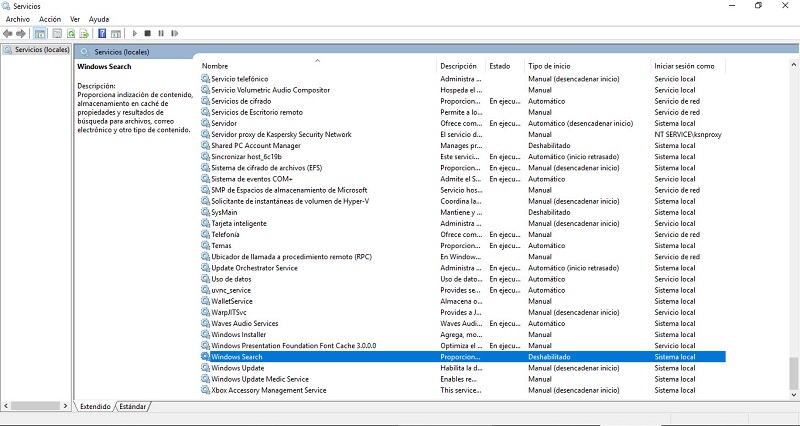Click the services list scrollbar down arrow
This screenshot has width=800, height=426.
793,394
